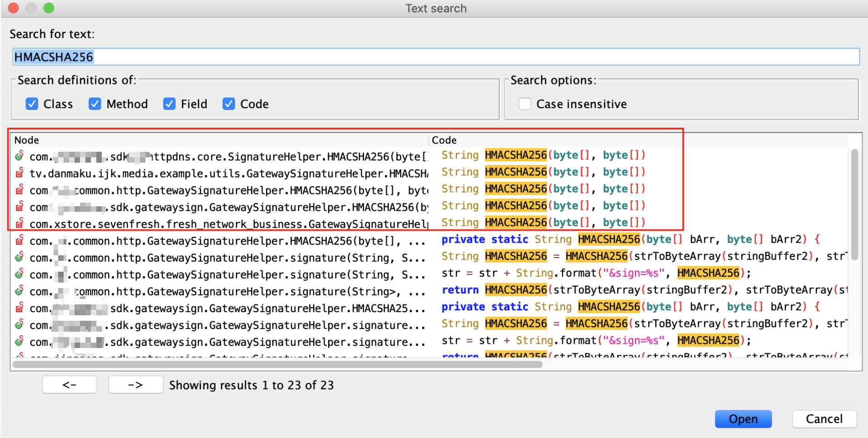Select com.xstore.sevenfresh.fresh_network_business row

pyautogui.click(x=429, y=224)
